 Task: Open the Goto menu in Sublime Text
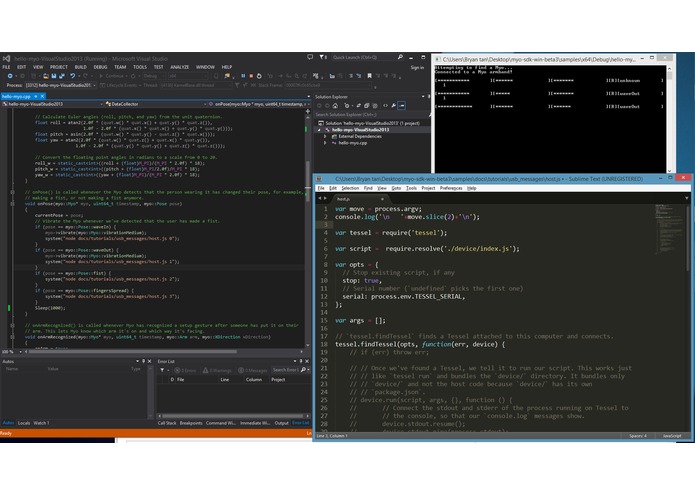pyautogui.click(x=396, y=188)
